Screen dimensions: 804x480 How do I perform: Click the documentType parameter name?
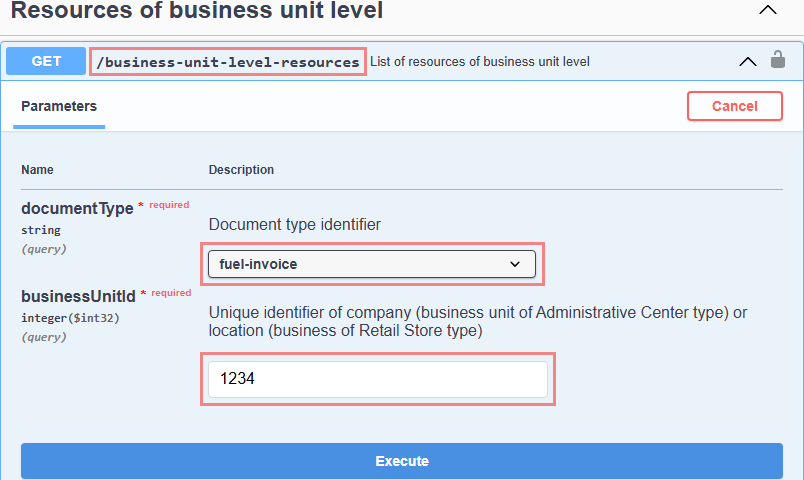point(77,209)
